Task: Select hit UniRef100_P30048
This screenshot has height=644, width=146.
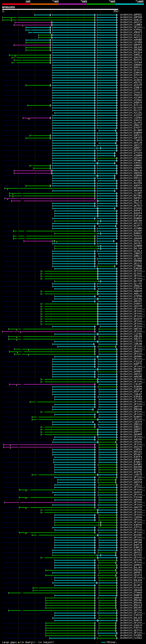Action: click(x=131, y=497)
